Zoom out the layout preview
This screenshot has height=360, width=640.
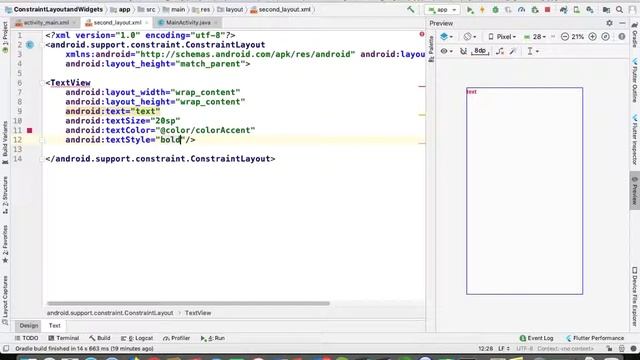tap(564, 37)
